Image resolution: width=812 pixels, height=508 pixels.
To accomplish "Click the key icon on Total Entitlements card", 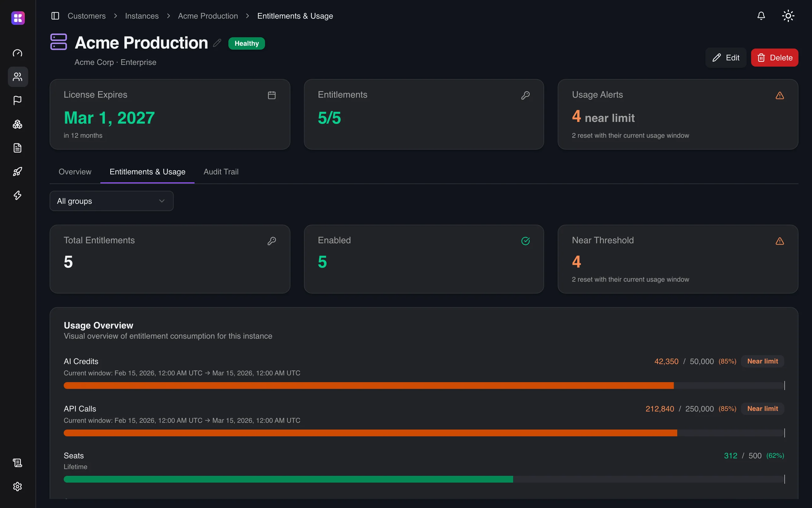I will (x=272, y=241).
